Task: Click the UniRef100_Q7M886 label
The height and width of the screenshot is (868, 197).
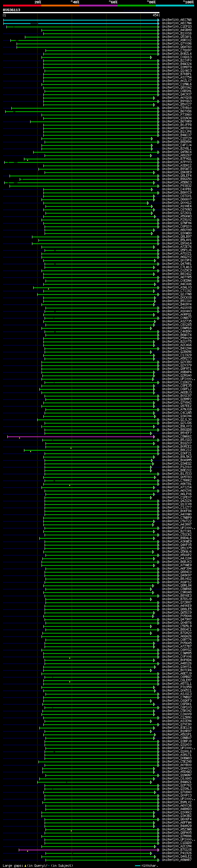Action: click(x=177, y=836)
